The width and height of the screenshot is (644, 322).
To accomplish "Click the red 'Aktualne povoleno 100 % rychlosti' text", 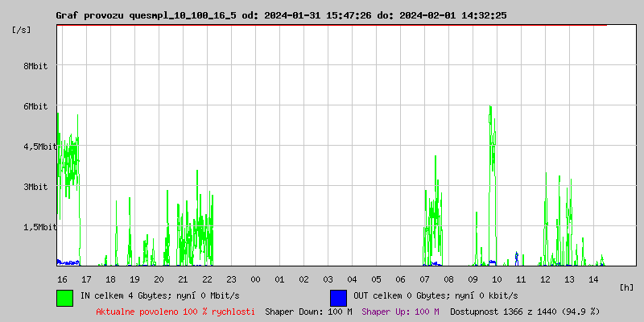I will (x=175, y=311).
